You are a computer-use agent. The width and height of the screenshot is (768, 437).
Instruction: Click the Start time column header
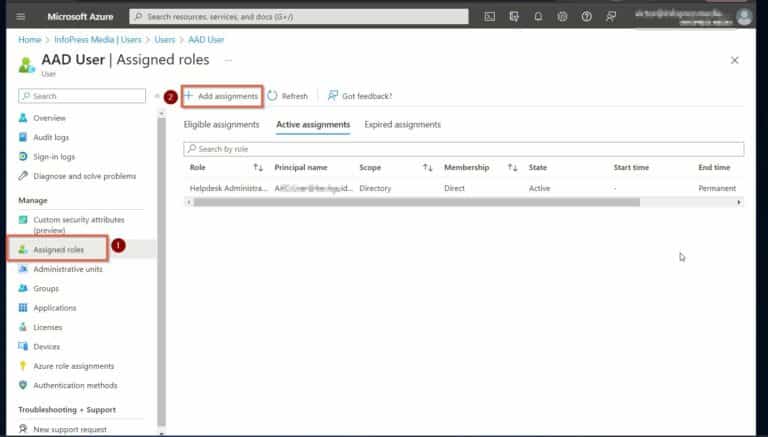631,168
